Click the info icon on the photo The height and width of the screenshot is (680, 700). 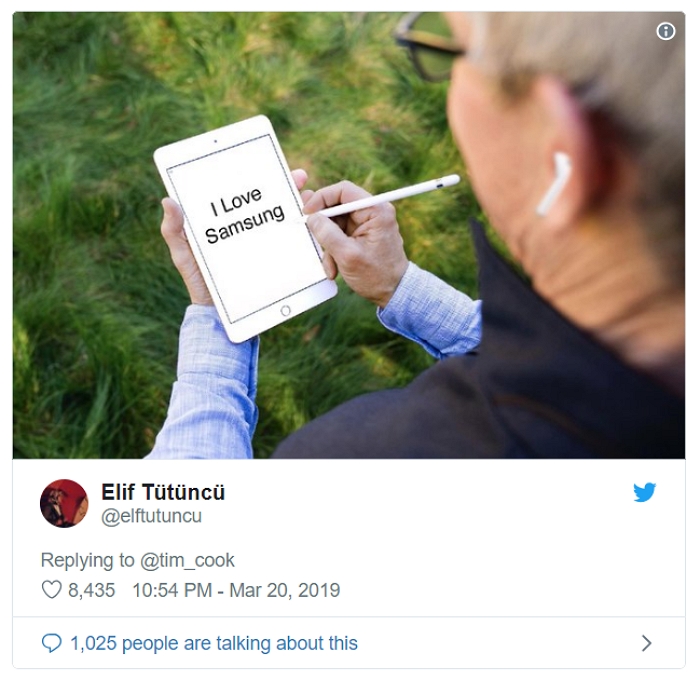tap(665, 31)
